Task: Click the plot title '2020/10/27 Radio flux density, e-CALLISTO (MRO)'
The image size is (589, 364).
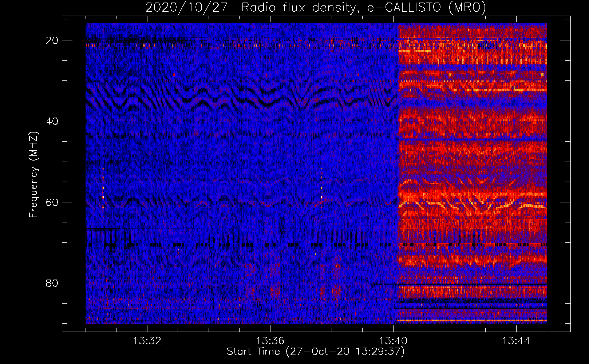Action: (x=316, y=7)
